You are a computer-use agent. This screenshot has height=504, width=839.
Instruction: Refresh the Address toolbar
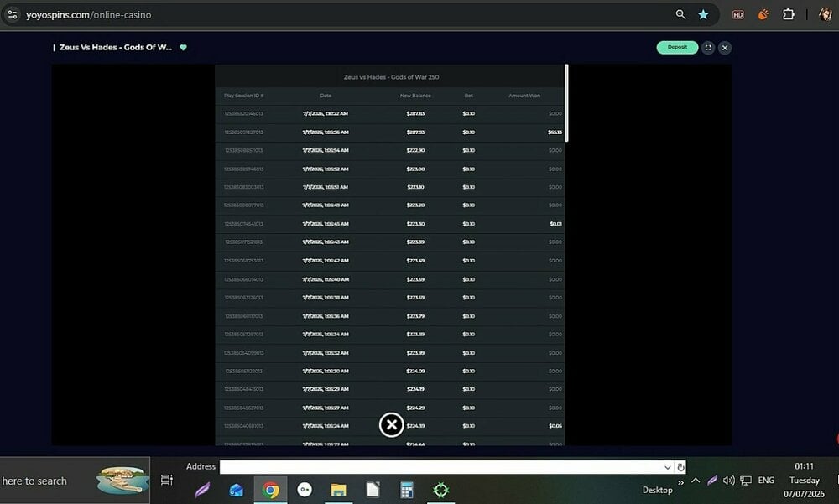pos(680,467)
